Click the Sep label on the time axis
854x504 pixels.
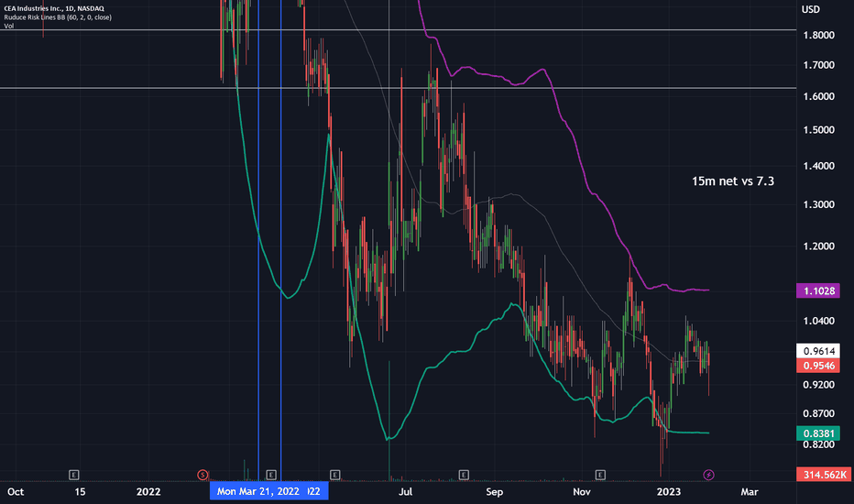(495, 492)
